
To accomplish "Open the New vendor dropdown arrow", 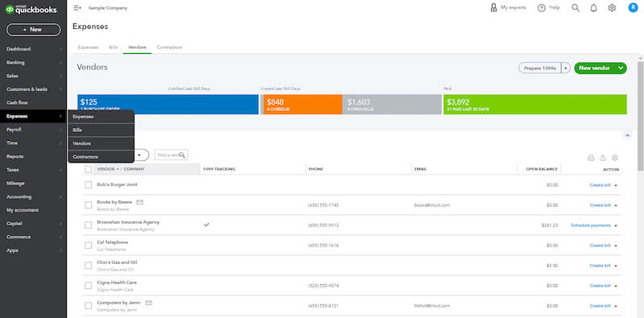I will pos(620,68).
